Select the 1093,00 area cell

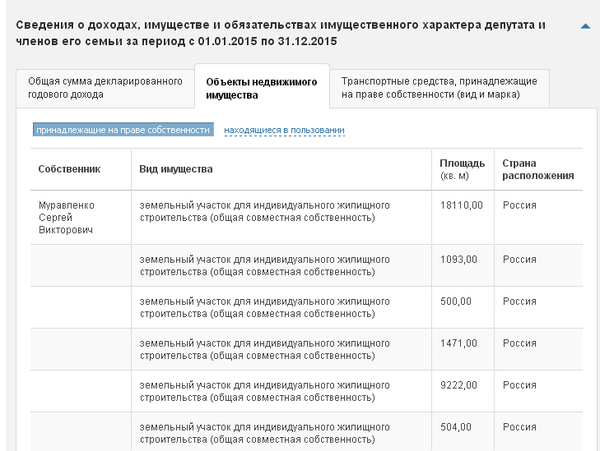[x=459, y=259]
